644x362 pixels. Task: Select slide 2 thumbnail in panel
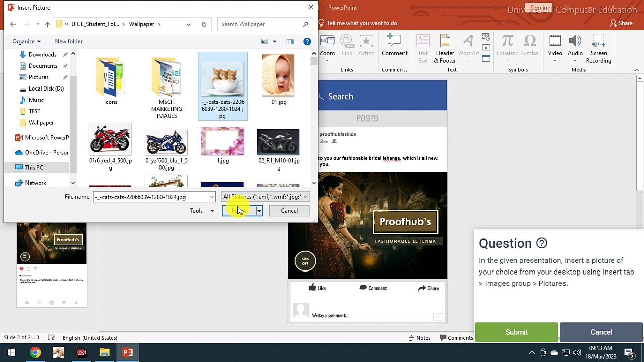51,264
